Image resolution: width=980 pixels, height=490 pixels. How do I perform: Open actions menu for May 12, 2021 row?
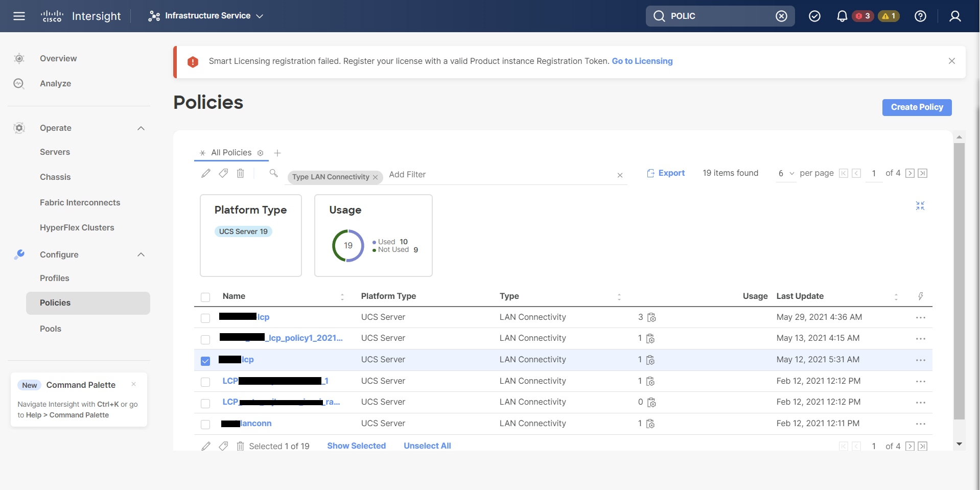(x=921, y=360)
